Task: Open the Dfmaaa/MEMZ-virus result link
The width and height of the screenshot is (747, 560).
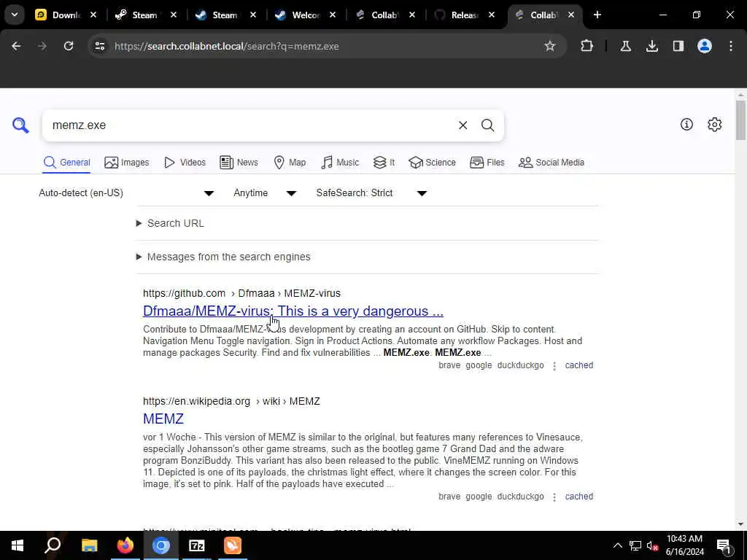Action: [293, 311]
